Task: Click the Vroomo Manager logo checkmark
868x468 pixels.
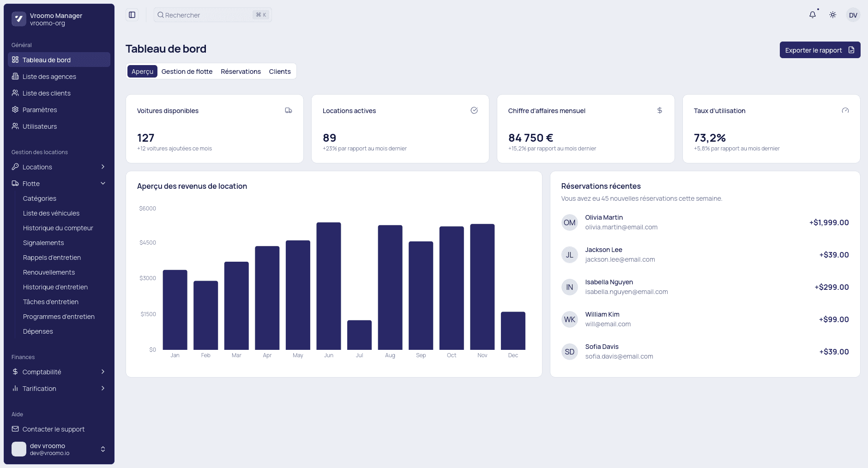Action: 18,18
